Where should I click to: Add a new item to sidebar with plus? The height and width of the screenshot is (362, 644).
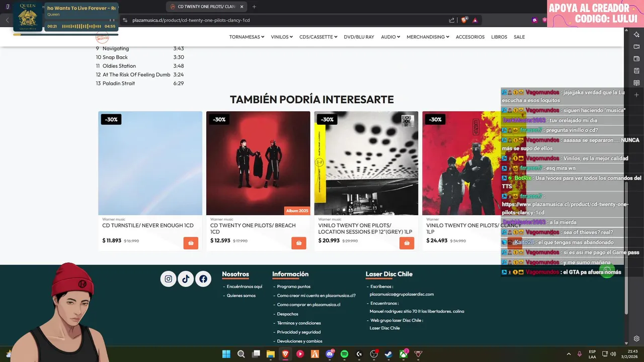pos(636,95)
